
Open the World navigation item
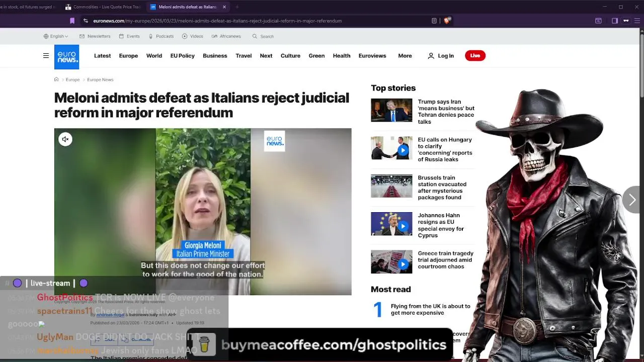154,56
